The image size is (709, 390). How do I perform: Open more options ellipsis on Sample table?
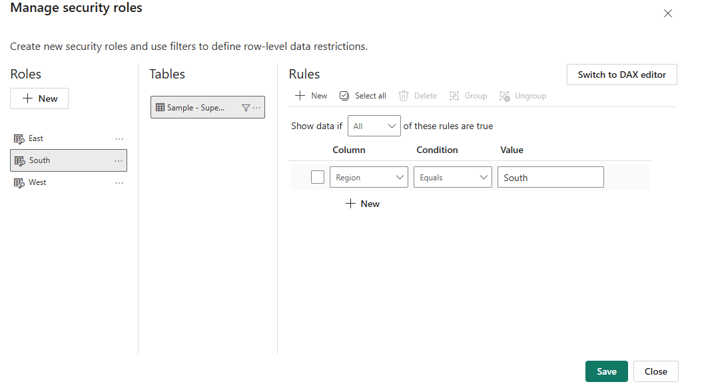(257, 108)
